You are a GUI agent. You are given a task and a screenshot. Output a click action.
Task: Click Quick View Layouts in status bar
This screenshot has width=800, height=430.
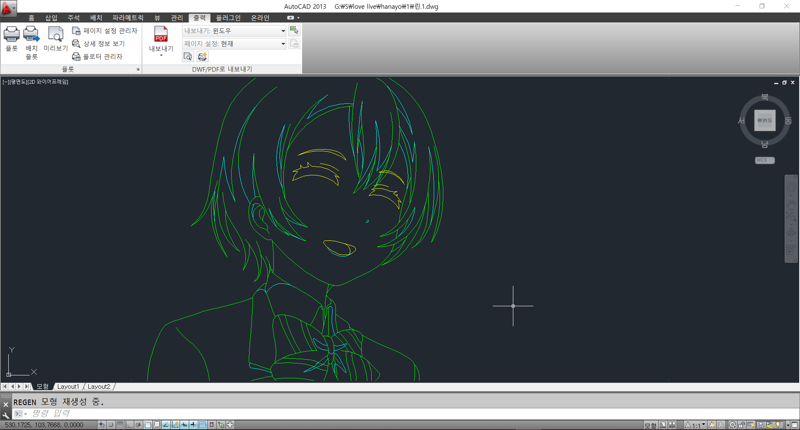[x=663, y=425]
